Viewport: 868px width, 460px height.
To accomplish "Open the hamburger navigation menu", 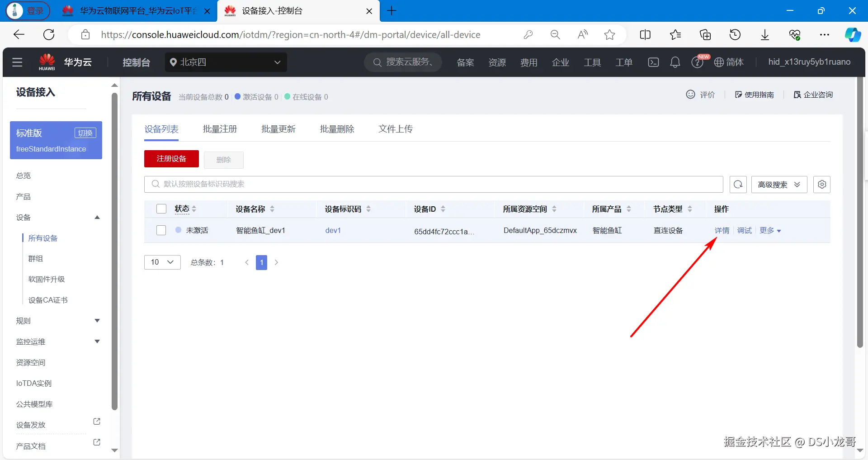I will coord(17,62).
